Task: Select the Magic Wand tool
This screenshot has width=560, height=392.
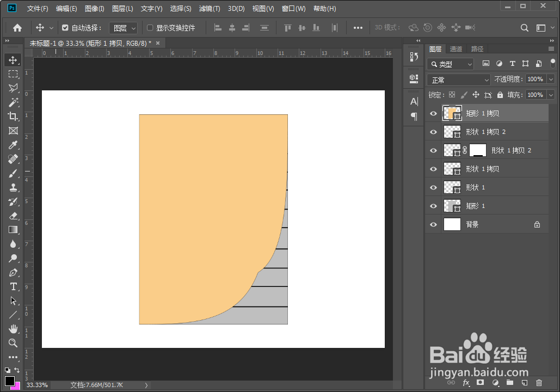Action: coord(13,102)
